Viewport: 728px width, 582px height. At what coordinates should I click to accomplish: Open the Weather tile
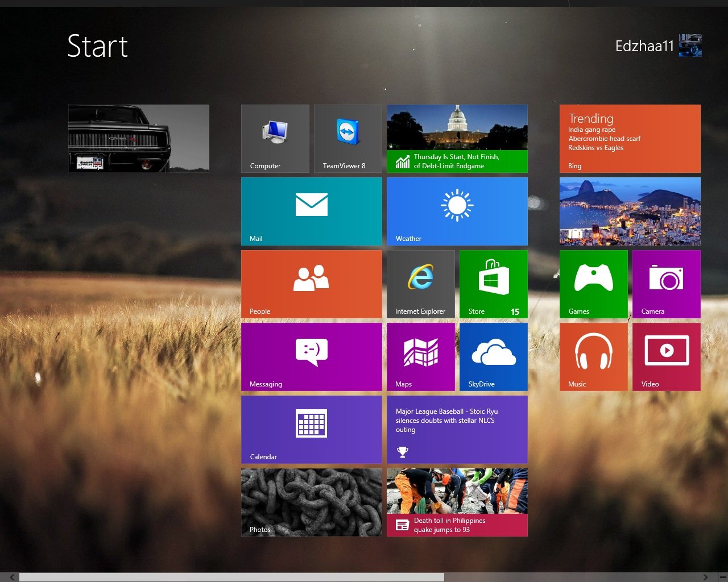[x=457, y=211]
